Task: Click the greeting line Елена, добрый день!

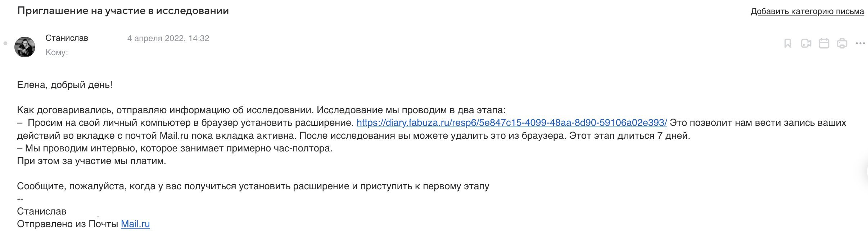Action: pyautogui.click(x=65, y=85)
